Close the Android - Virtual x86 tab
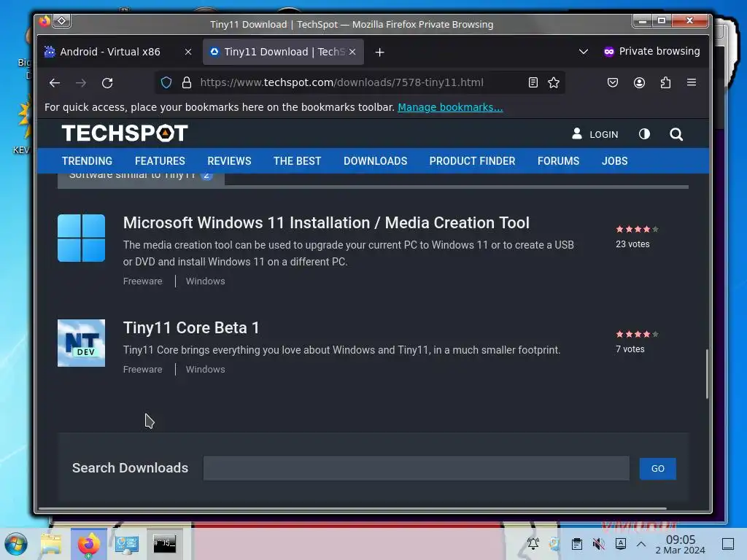The width and height of the screenshot is (747, 560). point(188,52)
